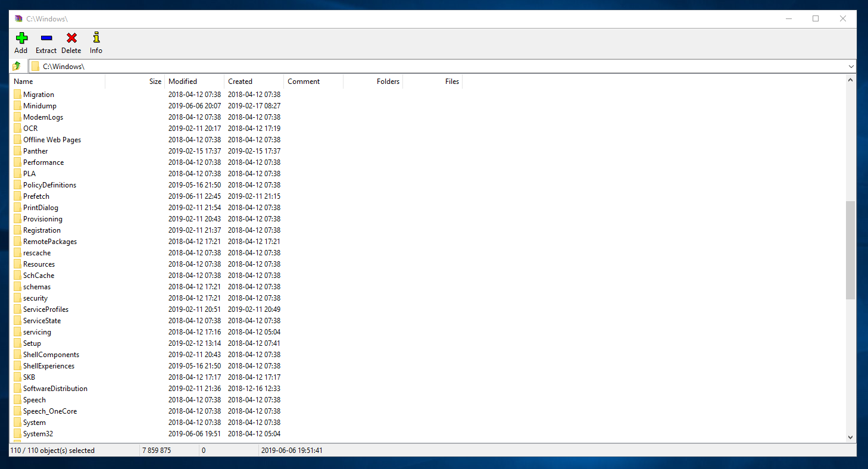The image size is (868, 469).
Task: Open the yellow Info icon
Action: (x=96, y=37)
